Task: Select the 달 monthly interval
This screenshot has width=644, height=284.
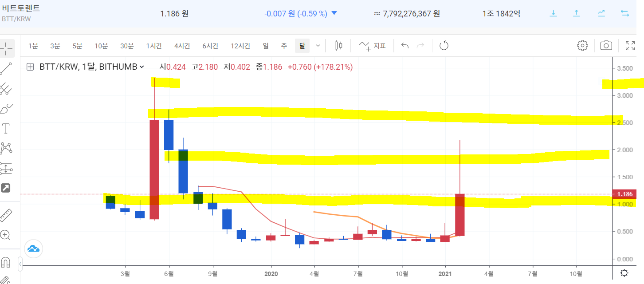Action: point(302,45)
